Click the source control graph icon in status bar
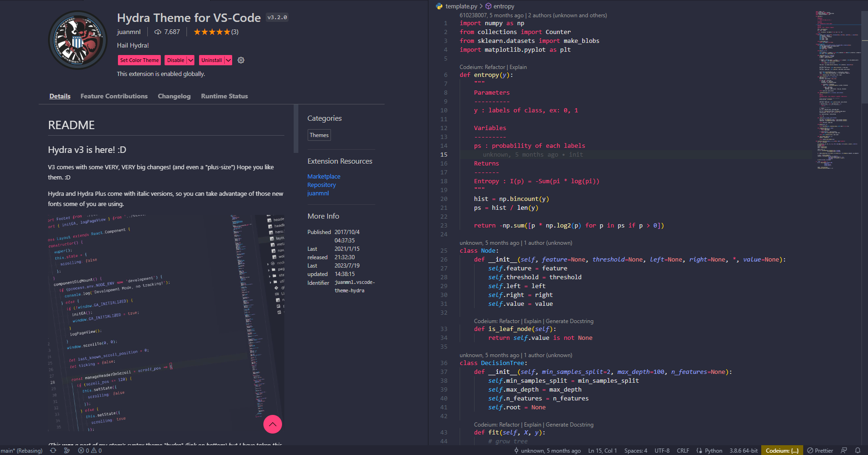This screenshot has width=868, height=455. coord(67,450)
